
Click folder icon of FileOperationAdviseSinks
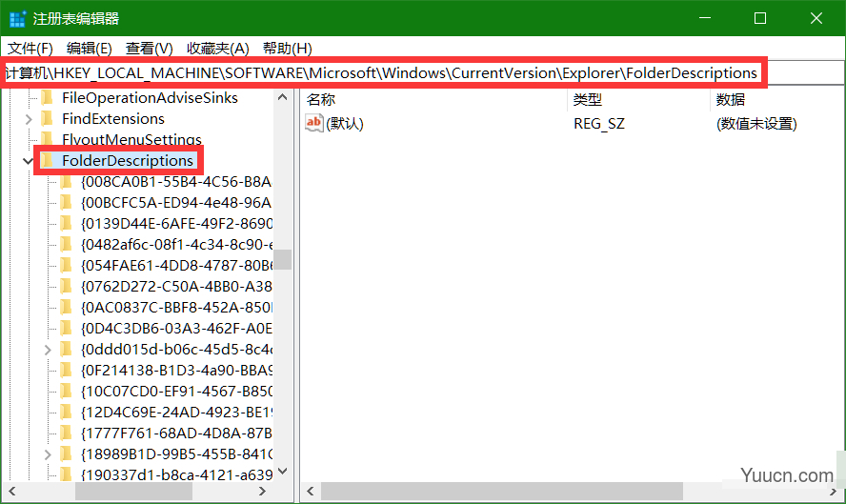(47, 98)
